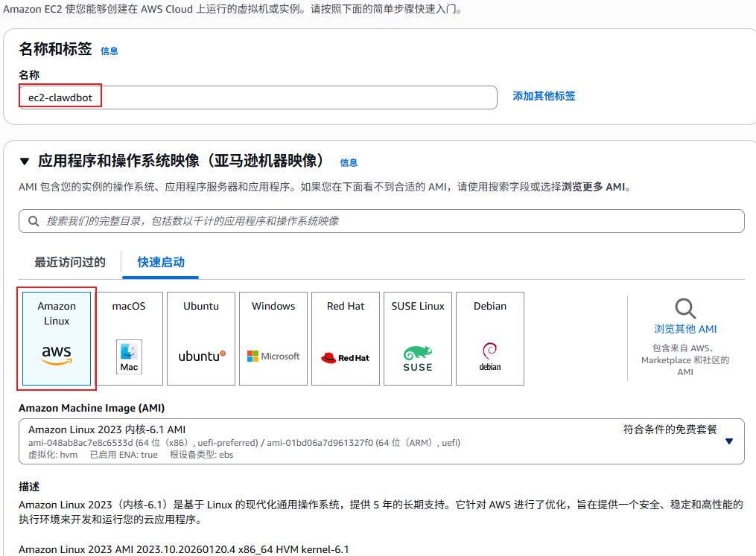
Task: Select the macOS AMI tile
Action: click(x=129, y=338)
